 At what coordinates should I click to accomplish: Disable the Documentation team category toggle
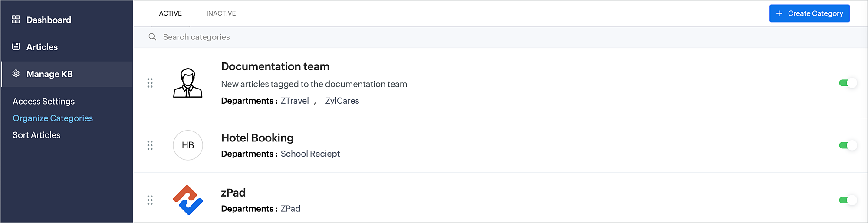click(x=848, y=83)
